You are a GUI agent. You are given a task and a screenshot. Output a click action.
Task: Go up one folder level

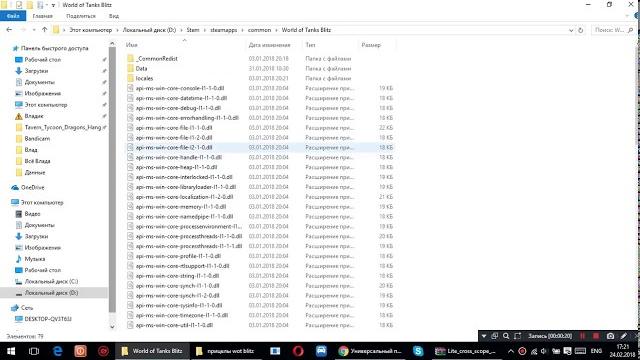click(x=44, y=30)
